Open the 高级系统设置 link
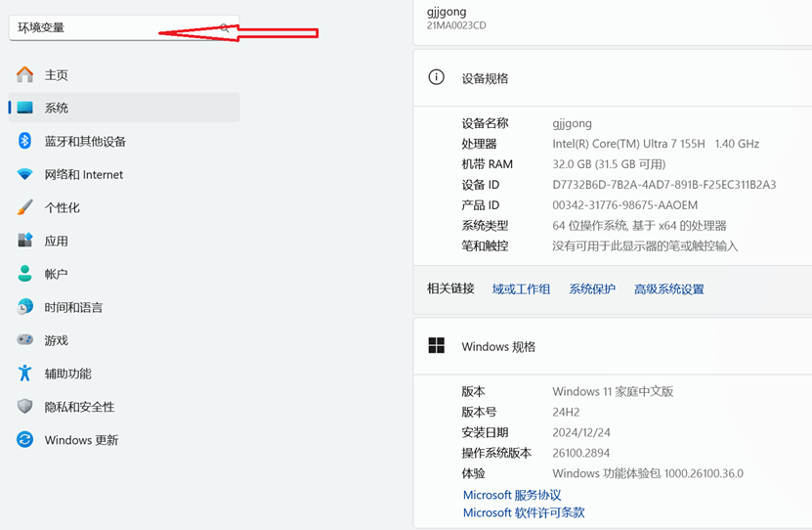 (x=669, y=289)
